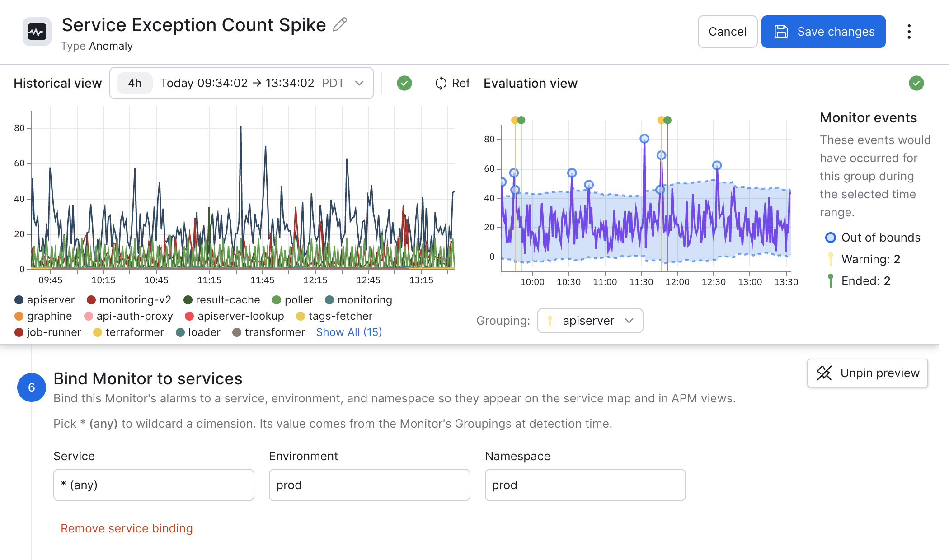
Task: Click the step 6 circle badge
Action: coord(32,387)
